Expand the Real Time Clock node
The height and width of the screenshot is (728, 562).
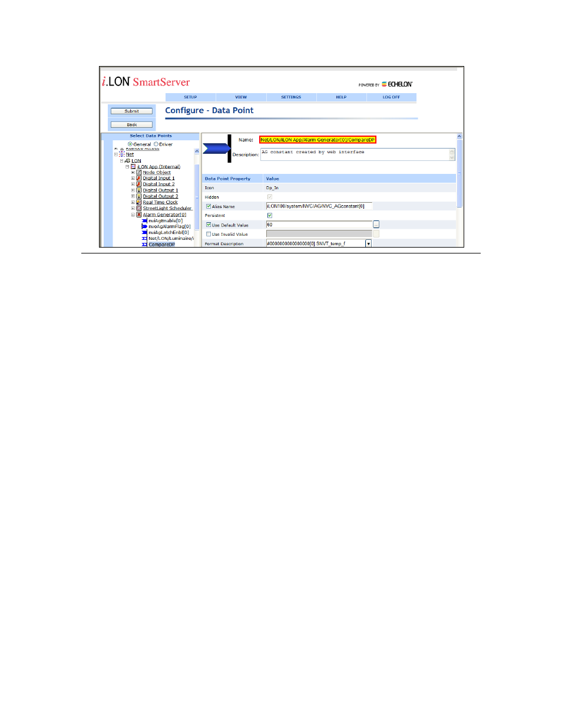[x=133, y=202]
